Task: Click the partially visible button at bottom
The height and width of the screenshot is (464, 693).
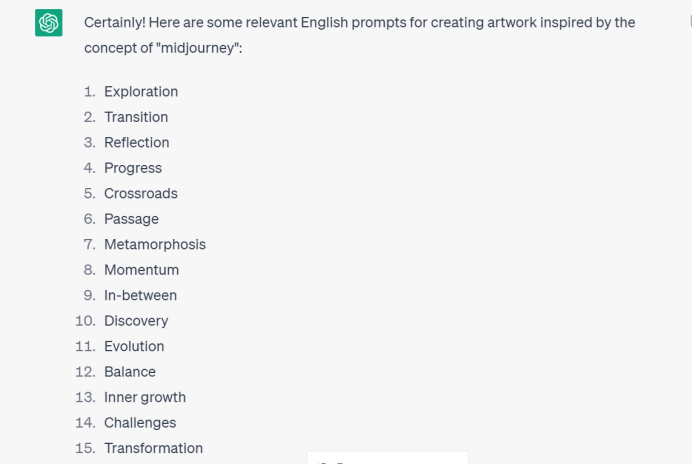Action: tap(387, 458)
